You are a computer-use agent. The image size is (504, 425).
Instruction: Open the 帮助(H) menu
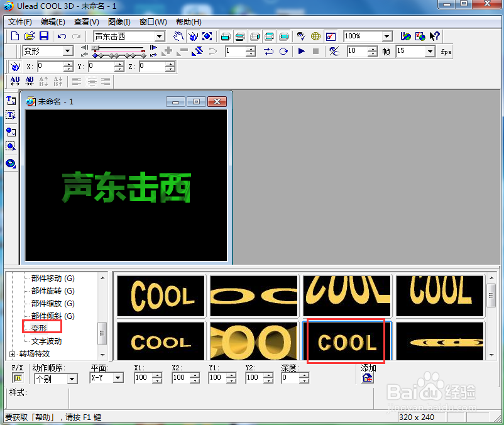click(189, 22)
